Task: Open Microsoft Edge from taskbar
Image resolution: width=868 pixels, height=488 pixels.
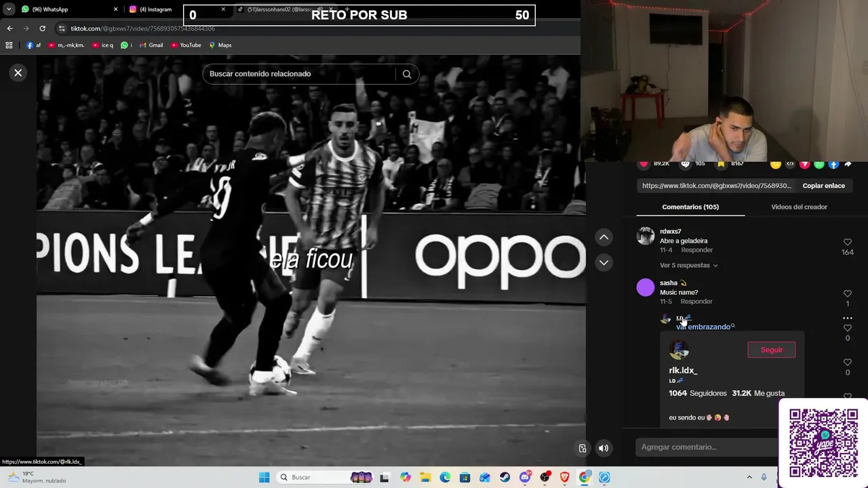Action: pyautogui.click(x=445, y=477)
